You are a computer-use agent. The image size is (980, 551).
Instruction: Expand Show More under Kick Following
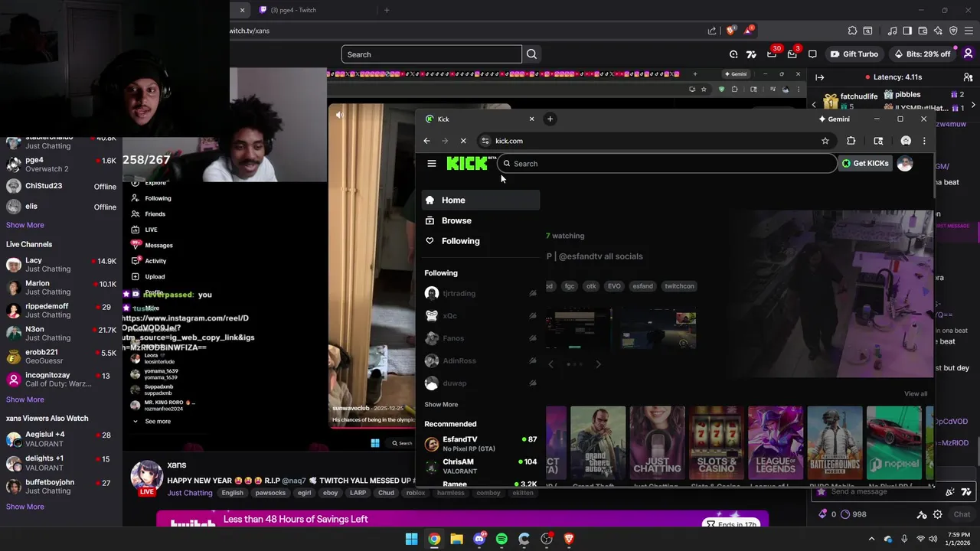(441, 404)
